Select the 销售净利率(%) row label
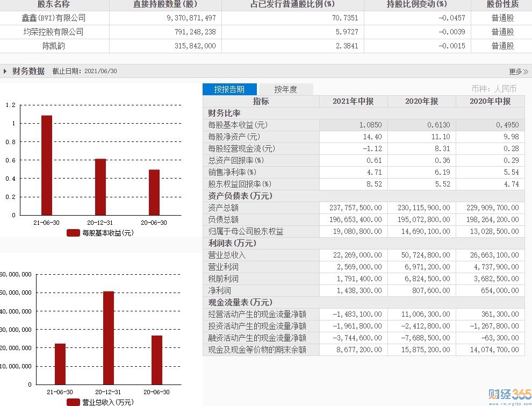Image resolution: width=532 pixels, height=406 pixels. pos(232,172)
